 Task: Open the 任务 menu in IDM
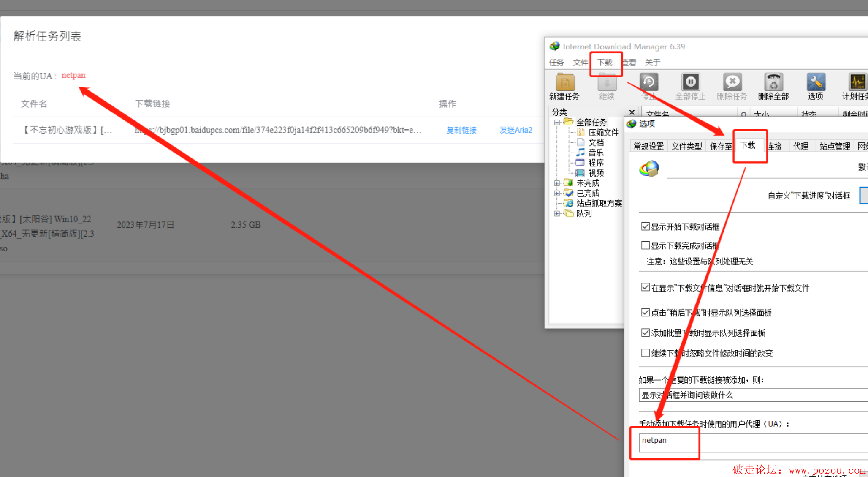point(556,63)
